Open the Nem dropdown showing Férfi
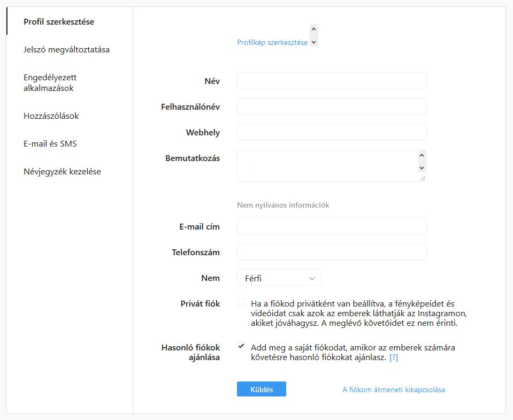This screenshot has width=513, height=420. pyautogui.click(x=279, y=278)
